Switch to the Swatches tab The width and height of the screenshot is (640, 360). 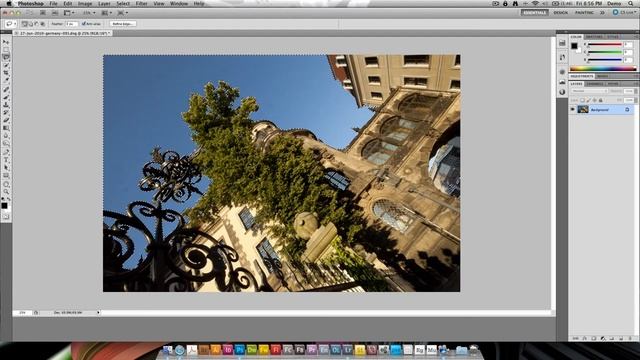594,37
